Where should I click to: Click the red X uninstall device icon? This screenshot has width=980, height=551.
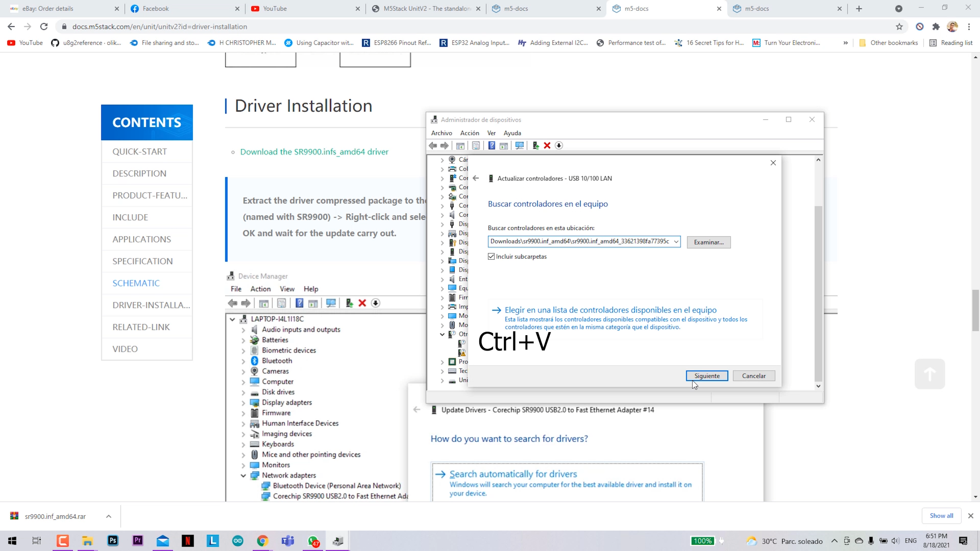click(547, 146)
